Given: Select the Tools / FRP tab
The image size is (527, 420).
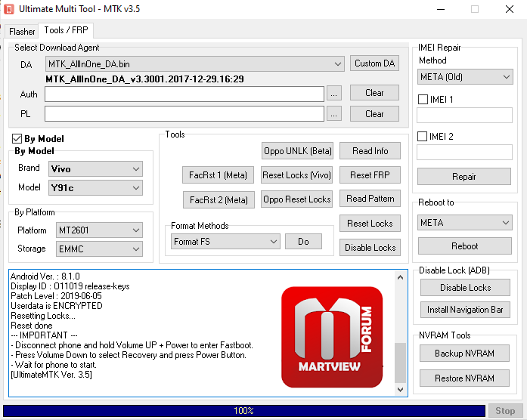Looking at the screenshot, I should tap(66, 30).
